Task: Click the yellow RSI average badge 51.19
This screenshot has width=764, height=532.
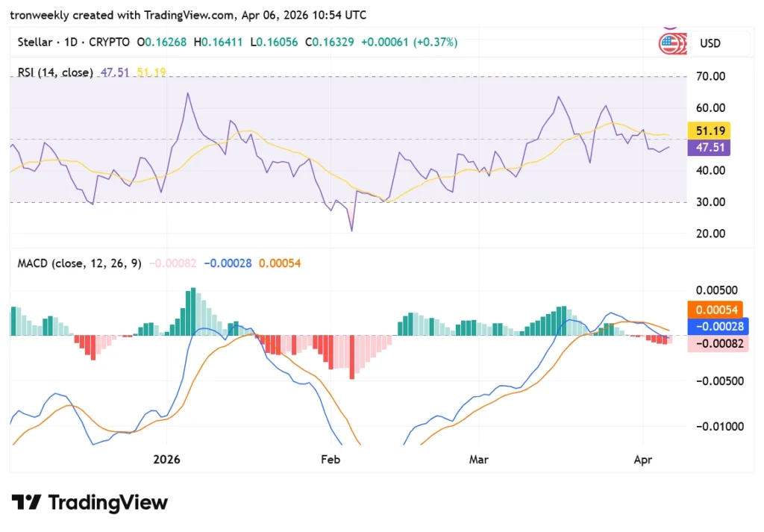Action: click(710, 131)
